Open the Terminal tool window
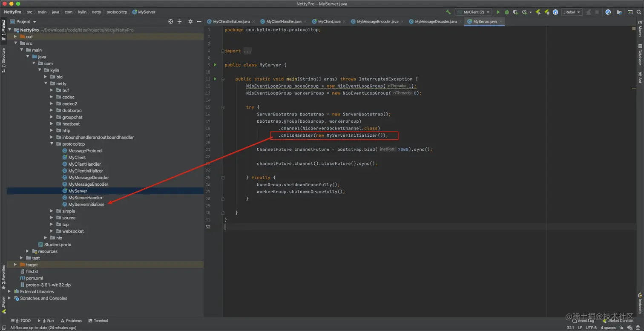The height and width of the screenshot is (331, 644). click(x=98, y=321)
